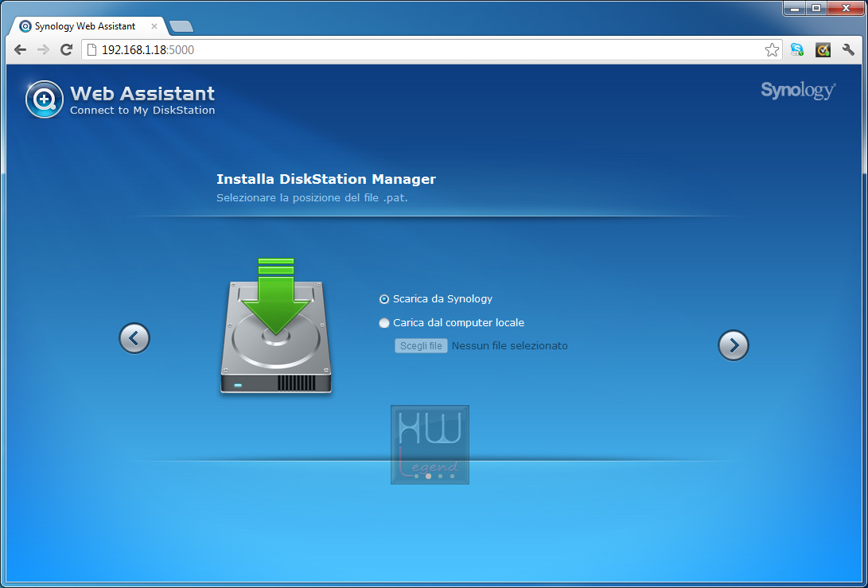
Task: Click 'Selezionare la posizione del file .pat.' text
Action: [x=312, y=197]
